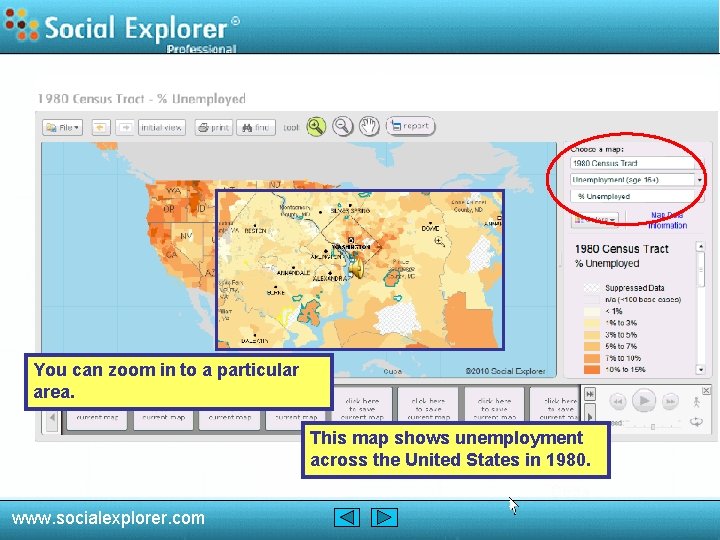720x540 pixels.
Task: Click the sixth save current map slot
Action: point(428,405)
